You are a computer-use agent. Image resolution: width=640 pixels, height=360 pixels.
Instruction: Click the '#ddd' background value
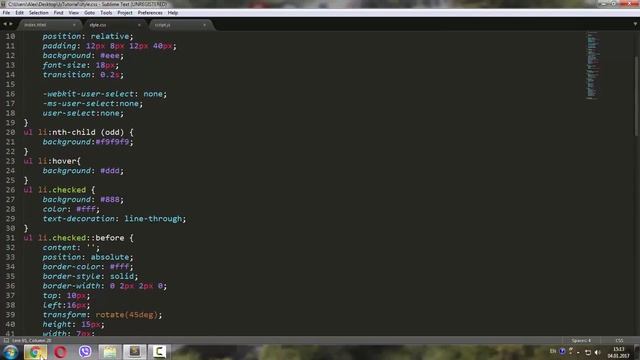coord(110,171)
